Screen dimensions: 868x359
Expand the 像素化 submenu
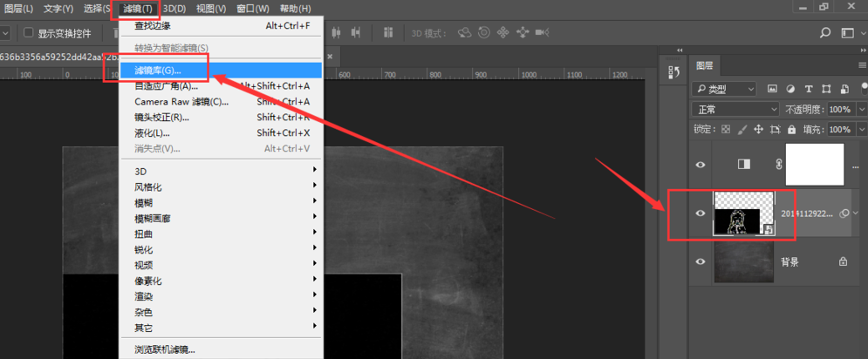[x=222, y=281]
